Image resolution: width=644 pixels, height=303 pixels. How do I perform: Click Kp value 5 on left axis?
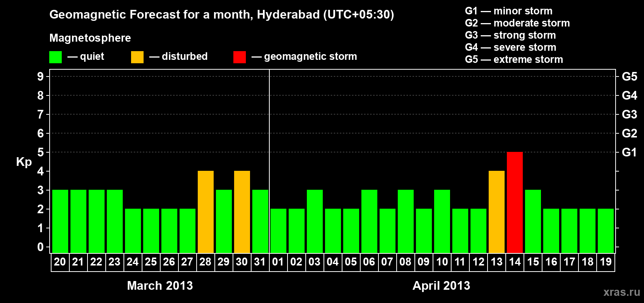(x=41, y=152)
